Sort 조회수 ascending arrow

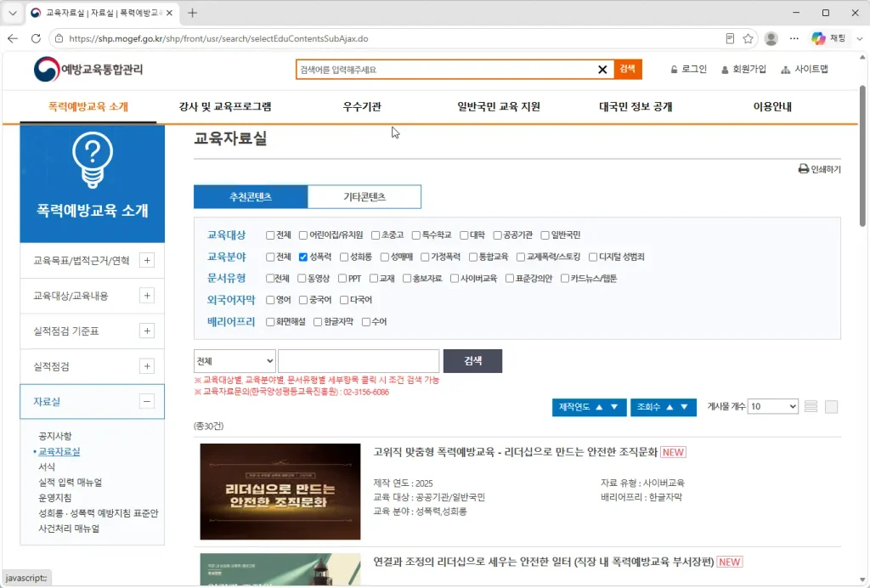(669, 407)
